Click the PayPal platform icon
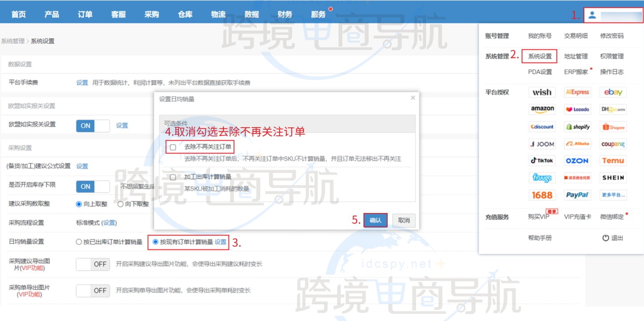Screen dimensions: 644x321 (x=577, y=195)
